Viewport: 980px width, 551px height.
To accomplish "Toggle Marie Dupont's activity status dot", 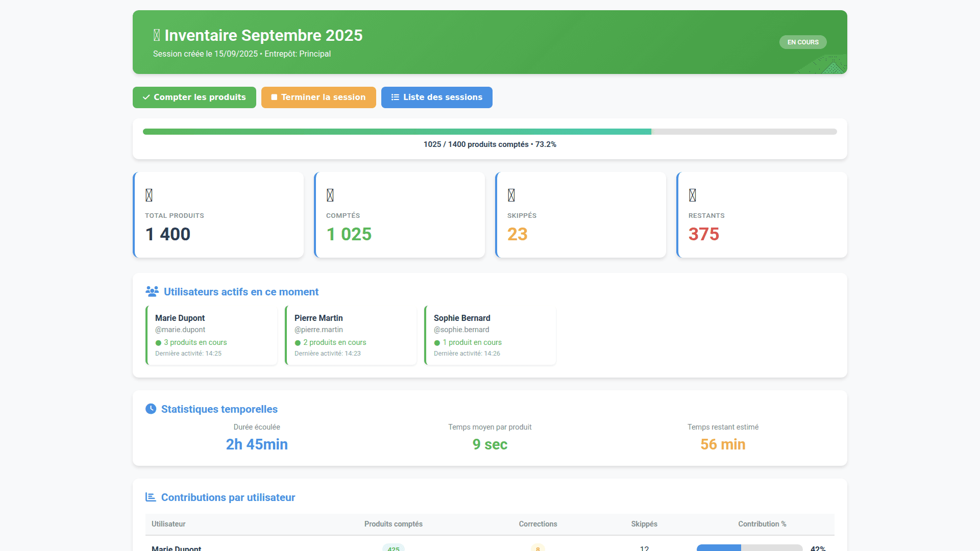I will (158, 343).
